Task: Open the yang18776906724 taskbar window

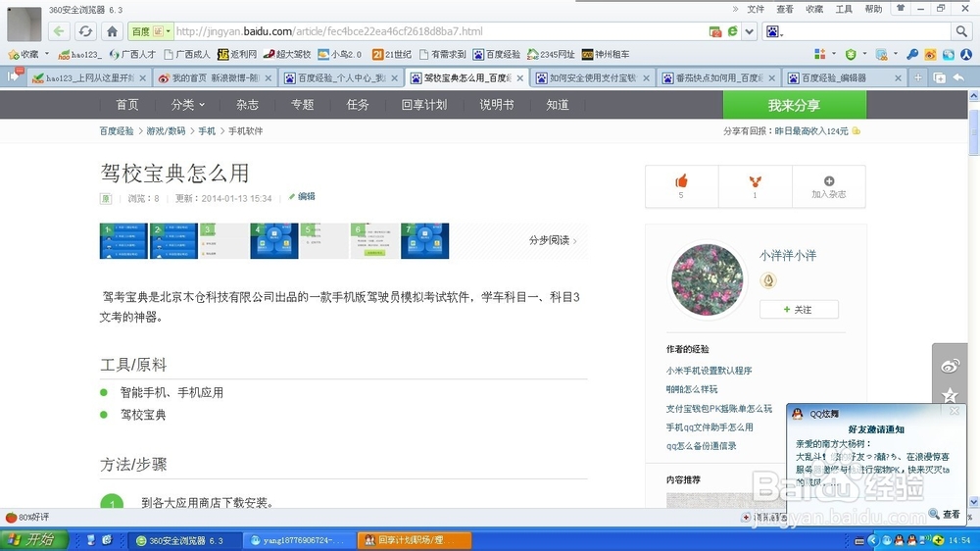Action: (299, 540)
